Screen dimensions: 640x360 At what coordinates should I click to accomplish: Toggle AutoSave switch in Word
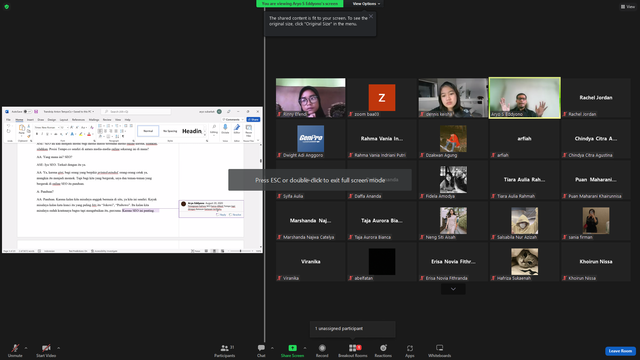(x=28, y=111)
